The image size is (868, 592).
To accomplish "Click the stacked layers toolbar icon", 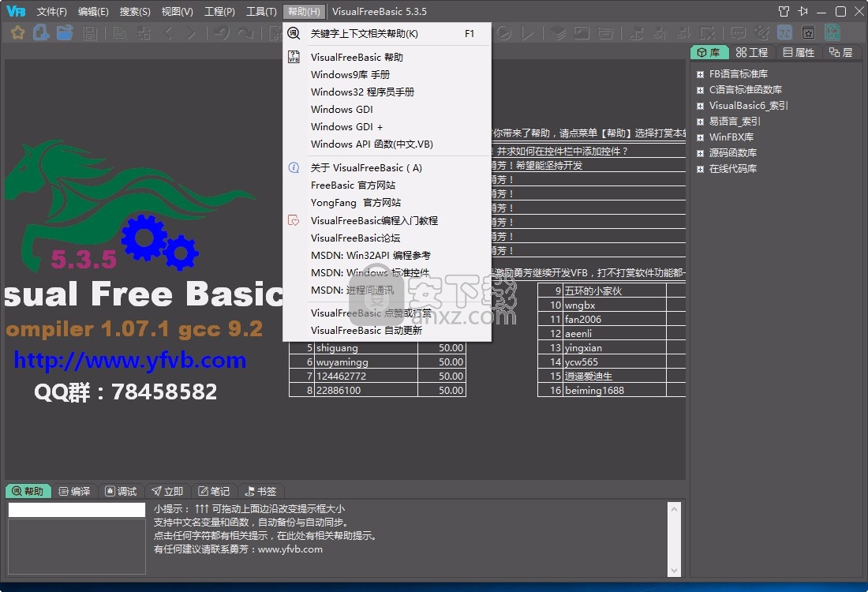I will pos(558,33).
